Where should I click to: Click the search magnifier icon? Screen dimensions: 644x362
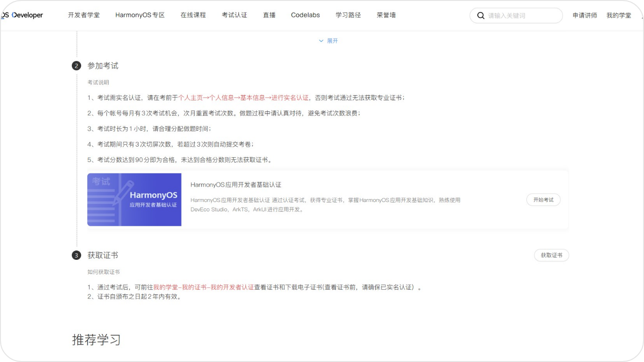481,15
